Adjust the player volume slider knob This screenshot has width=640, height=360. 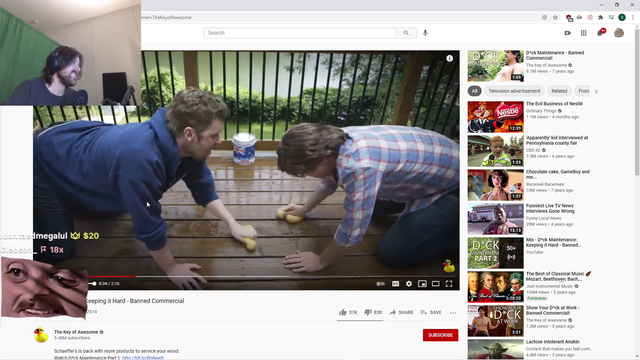click(x=94, y=284)
